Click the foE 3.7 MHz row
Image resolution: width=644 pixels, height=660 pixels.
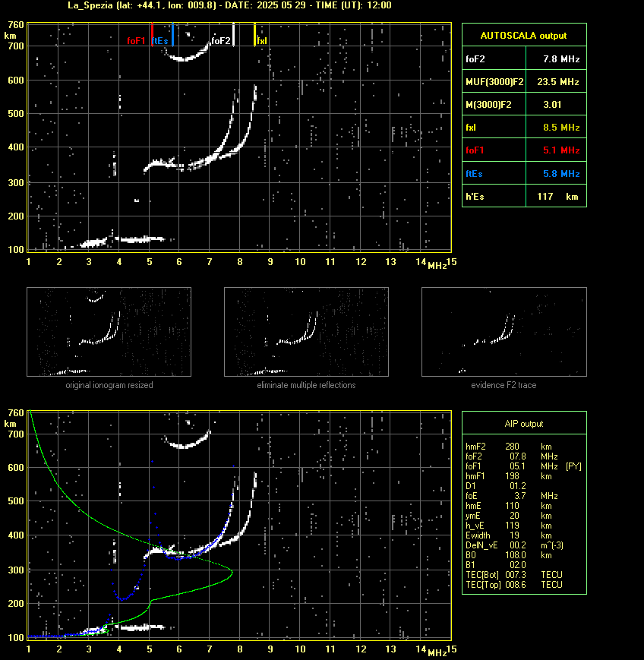pos(511,496)
